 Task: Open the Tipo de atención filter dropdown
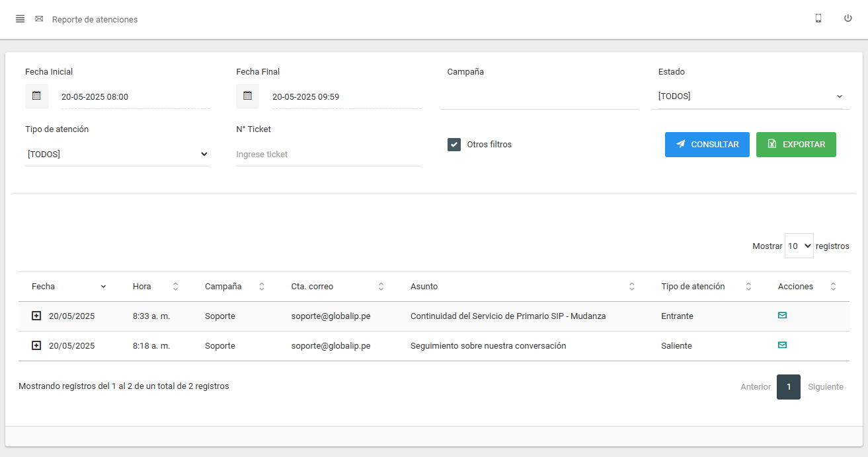coord(117,155)
